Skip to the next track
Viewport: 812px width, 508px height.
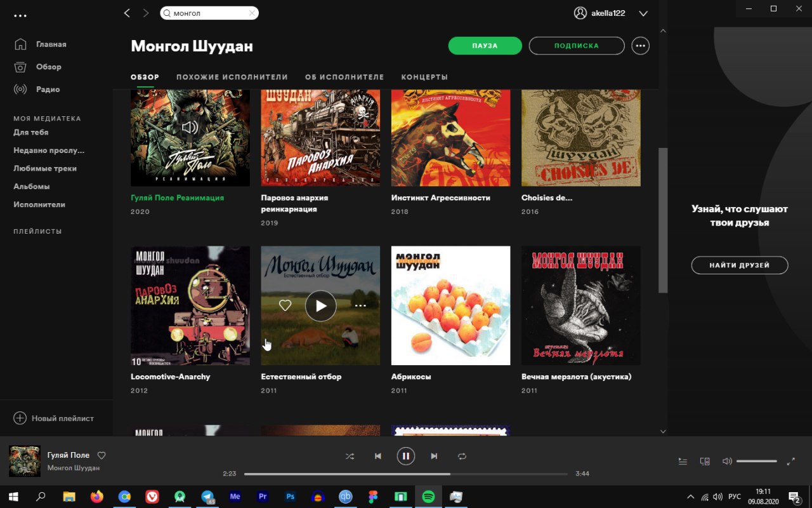point(434,456)
